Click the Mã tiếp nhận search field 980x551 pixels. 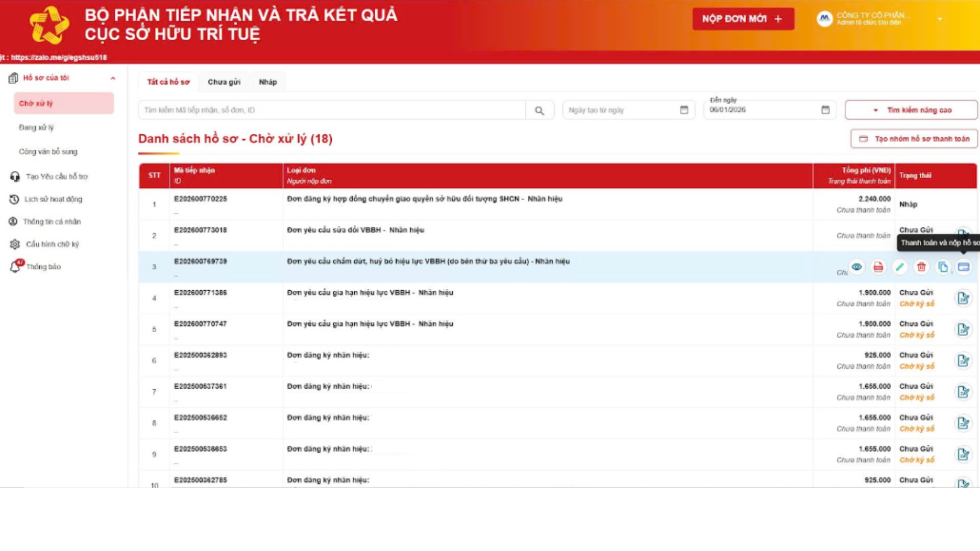332,110
